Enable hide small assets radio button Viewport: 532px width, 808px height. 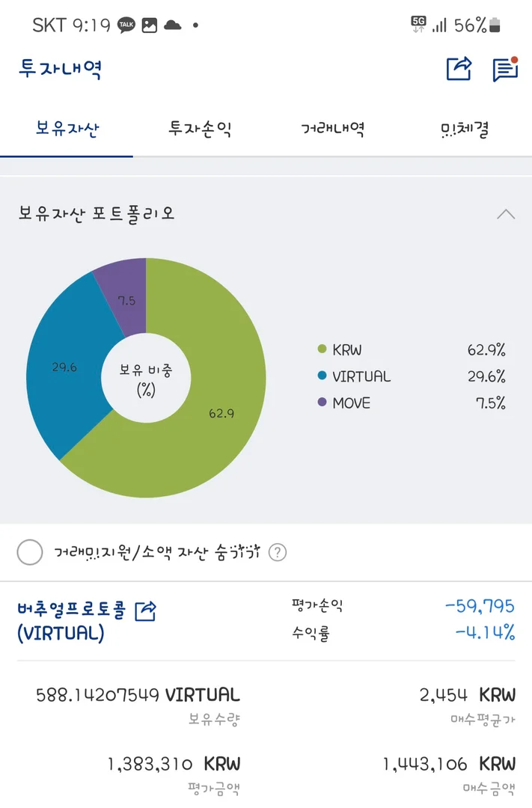click(x=30, y=553)
